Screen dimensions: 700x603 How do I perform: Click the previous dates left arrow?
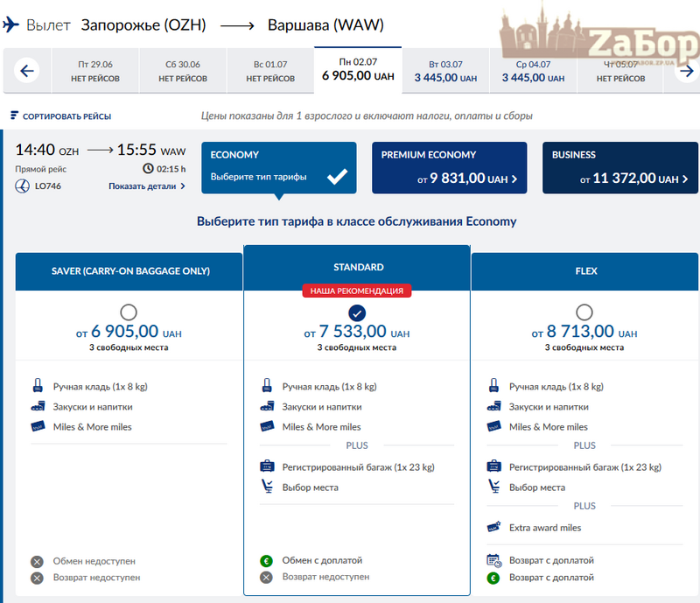pyautogui.click(x=27, y=71)
